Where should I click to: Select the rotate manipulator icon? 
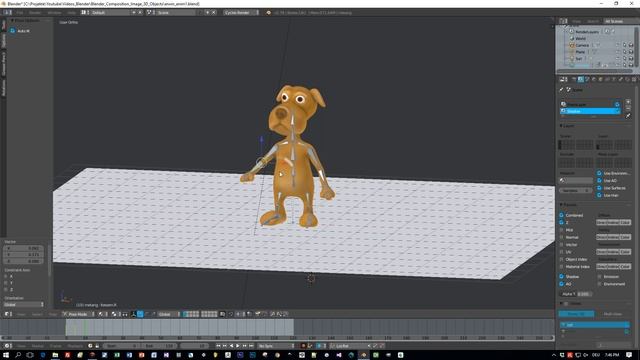coord(147,314)
